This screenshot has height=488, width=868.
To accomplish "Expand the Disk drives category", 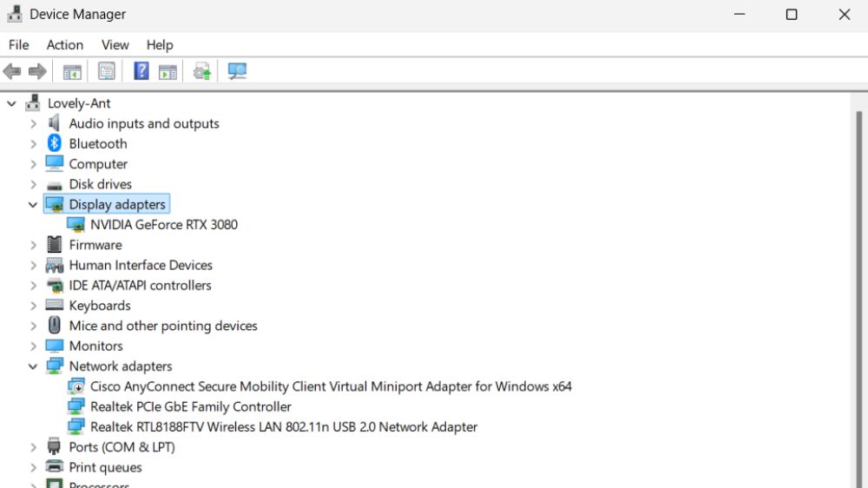I will click(33, 184).
